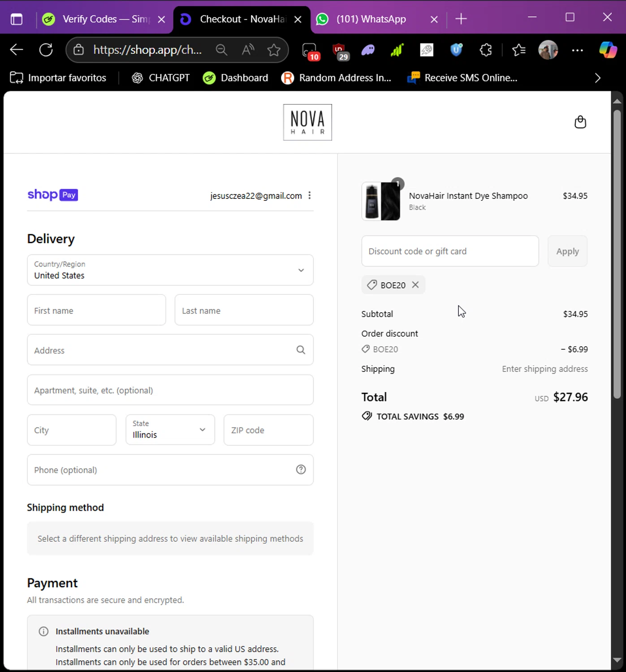Click the email jesusczea22@gmail.com
This screenshot has height=672, width=626.
[x=256, y=196]
